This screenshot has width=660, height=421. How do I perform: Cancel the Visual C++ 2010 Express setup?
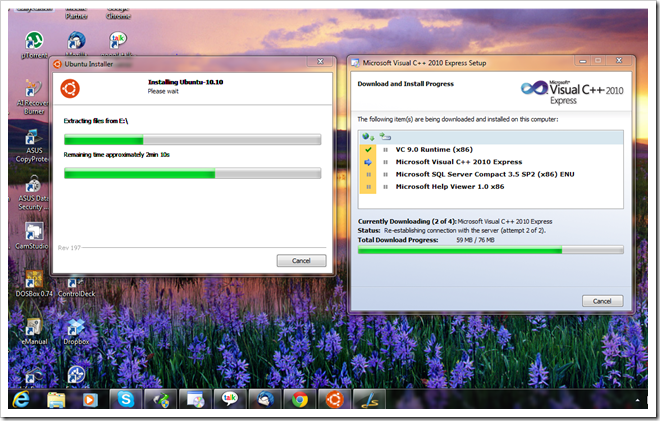(602, 301)
